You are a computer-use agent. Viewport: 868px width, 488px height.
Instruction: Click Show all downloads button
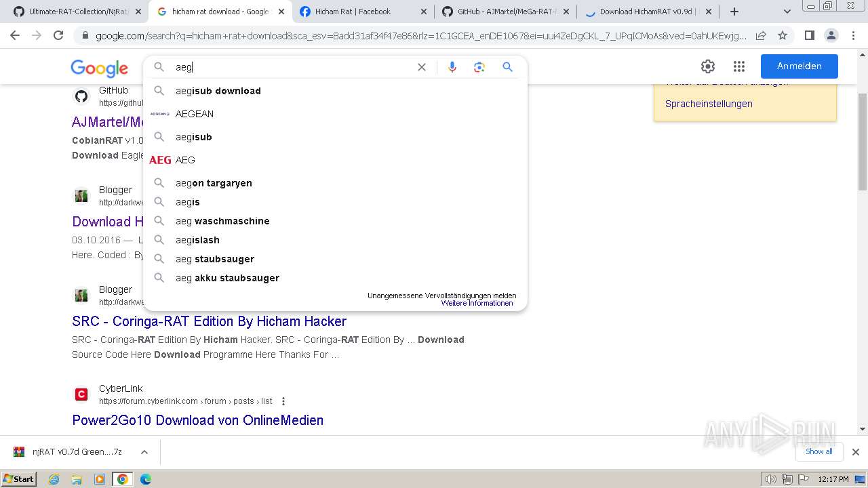point(818,451)
